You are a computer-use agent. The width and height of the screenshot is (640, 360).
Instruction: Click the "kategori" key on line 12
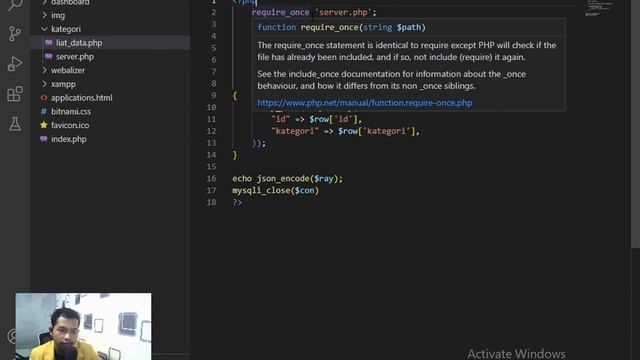click(x=295, y=131)
